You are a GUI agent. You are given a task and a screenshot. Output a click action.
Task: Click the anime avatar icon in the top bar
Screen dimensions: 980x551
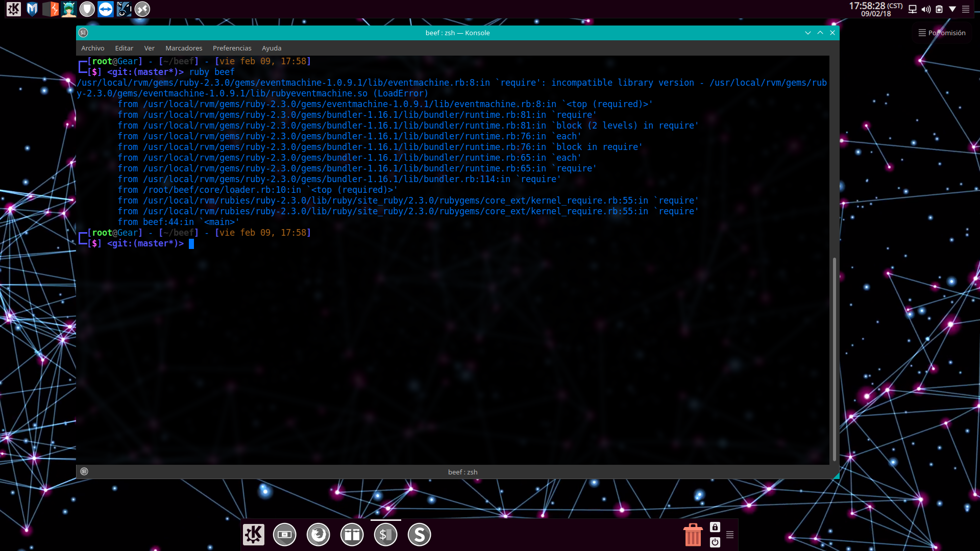tap(69, 9)
